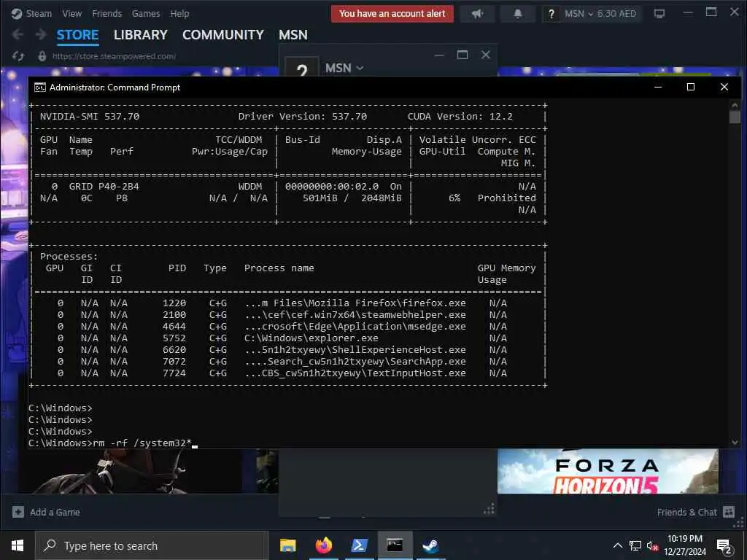The height and width of the screenshot is (560, 747).
Task: Click network tray icon
Action: coord(635,545)
